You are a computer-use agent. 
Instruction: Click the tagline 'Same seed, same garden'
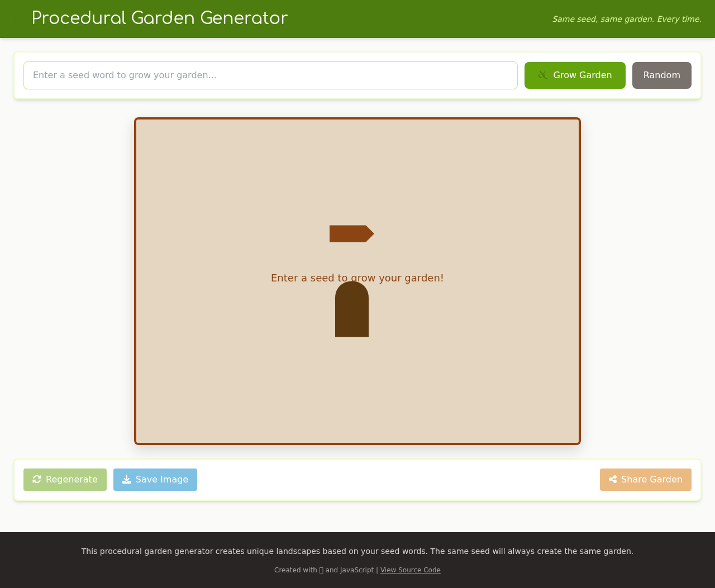[626, 18]
